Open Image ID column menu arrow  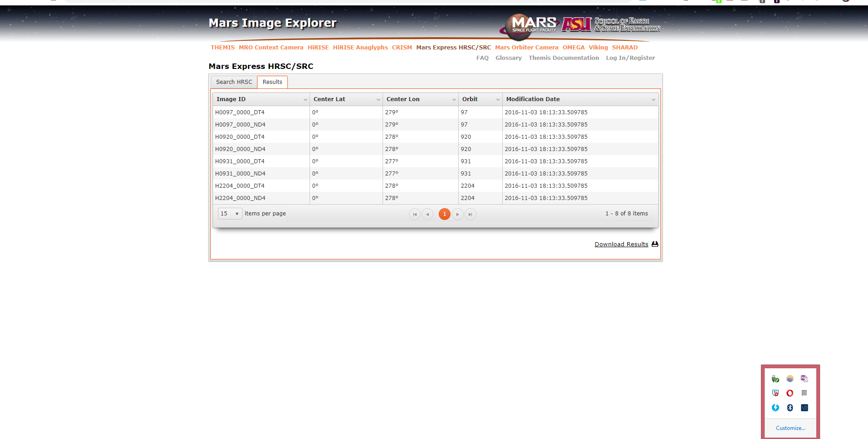(305, 99)
